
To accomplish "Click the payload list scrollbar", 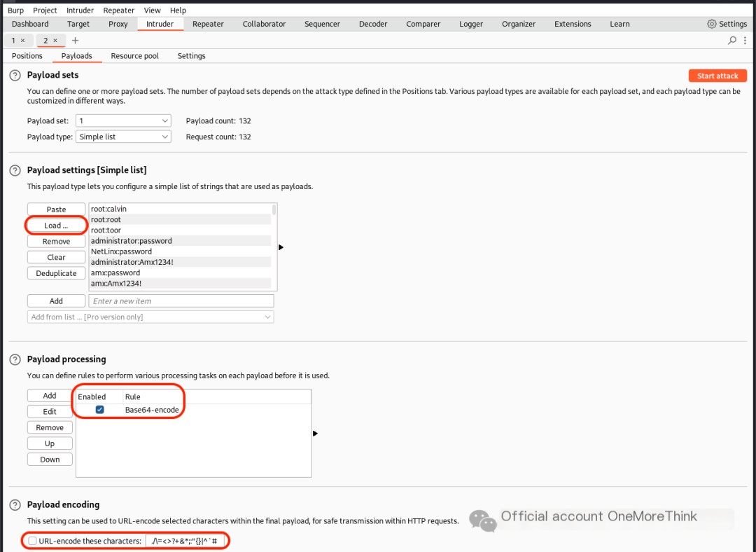I will 274,209.
